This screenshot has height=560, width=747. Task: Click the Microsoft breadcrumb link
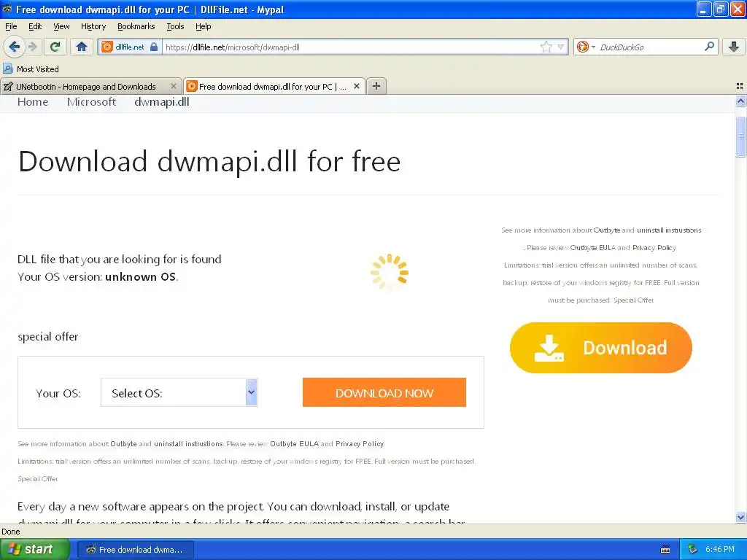coord(91,102)
